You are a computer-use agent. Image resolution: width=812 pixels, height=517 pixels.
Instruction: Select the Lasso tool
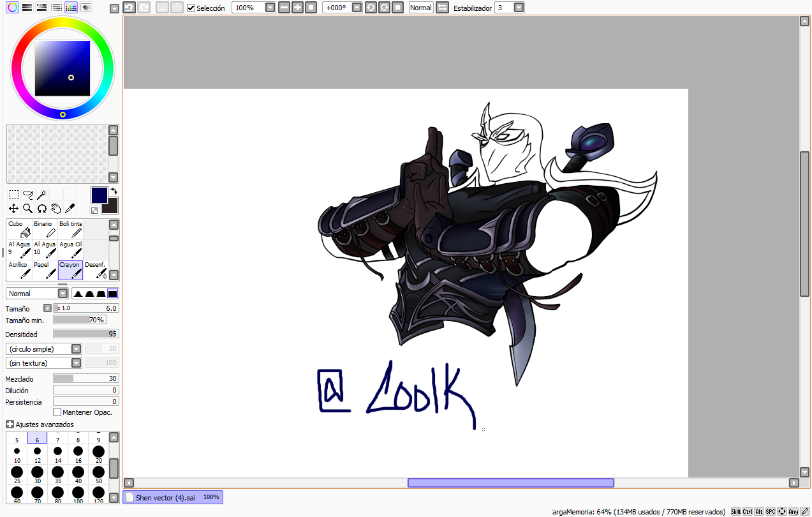pyautogui.click(x=28, y=195)
